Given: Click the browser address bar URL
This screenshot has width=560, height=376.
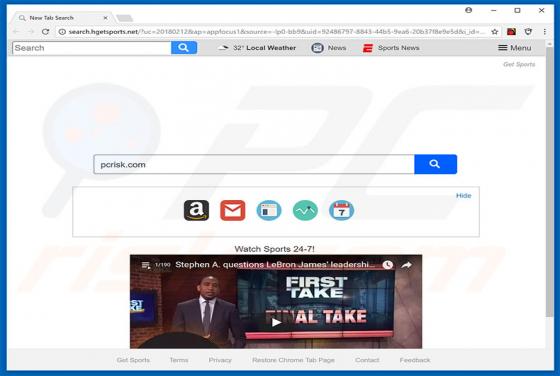Looking at the screenshot, I should [x=277, y=32].
